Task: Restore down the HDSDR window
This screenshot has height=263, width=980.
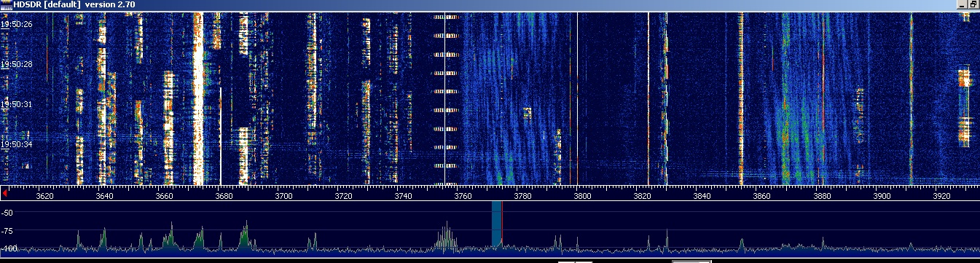Action: tap(973, 4)
